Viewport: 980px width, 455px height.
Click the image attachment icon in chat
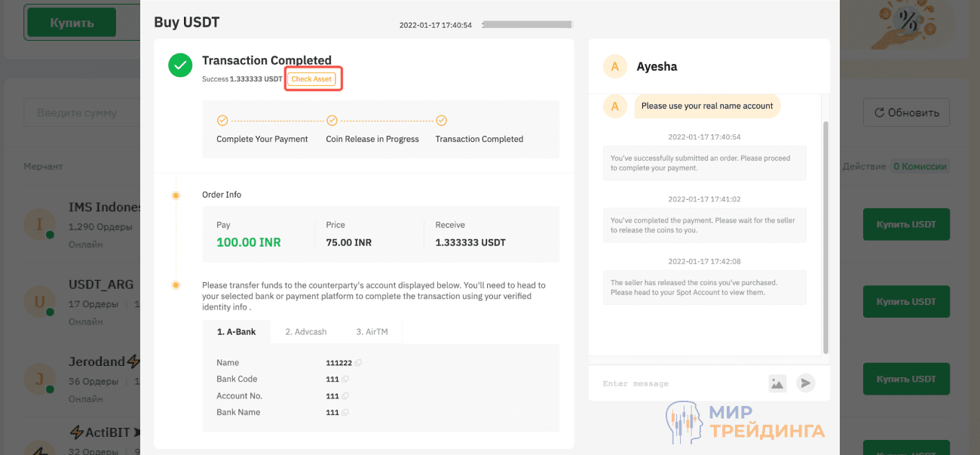pos(777,383)
